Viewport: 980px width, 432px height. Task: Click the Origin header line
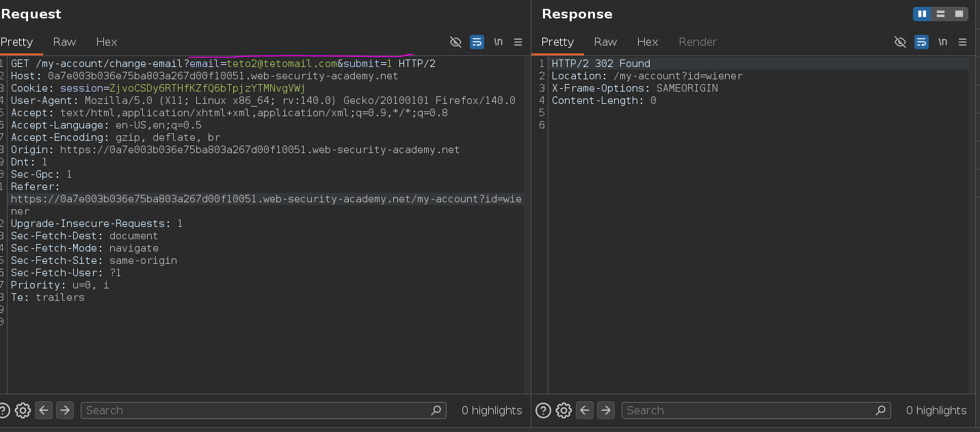click(x=235, y=150)
